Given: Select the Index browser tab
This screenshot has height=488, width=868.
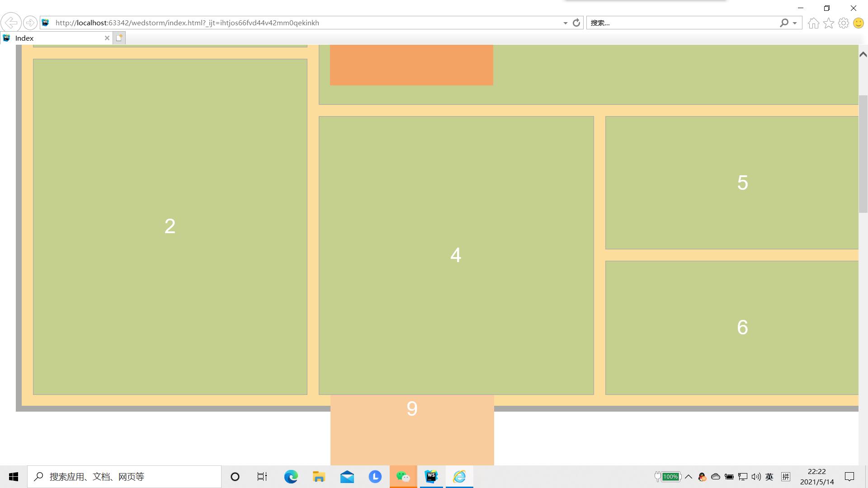Looking at the screenshot, I should [x=57, y=38].
